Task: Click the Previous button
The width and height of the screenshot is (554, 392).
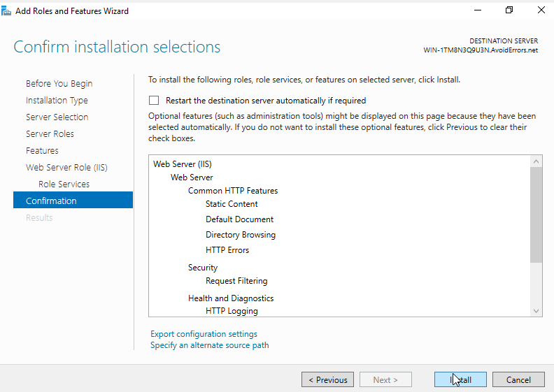Action: click(x=327, y=379)
